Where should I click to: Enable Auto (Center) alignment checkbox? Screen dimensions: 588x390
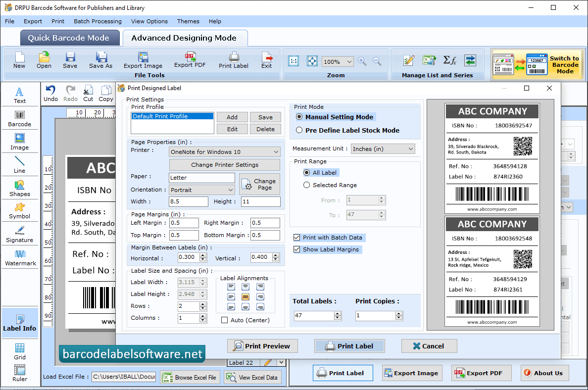click(224, 320)
